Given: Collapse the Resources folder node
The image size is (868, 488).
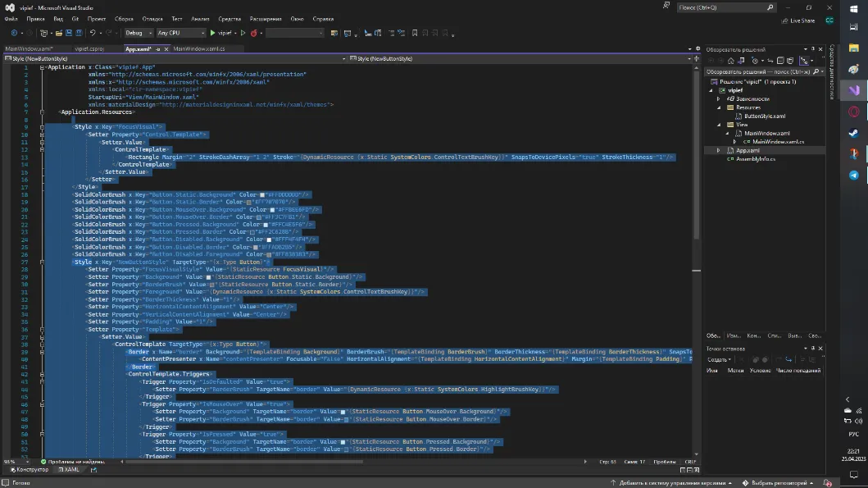Looking at the screenshot, I should click(719, 107).
